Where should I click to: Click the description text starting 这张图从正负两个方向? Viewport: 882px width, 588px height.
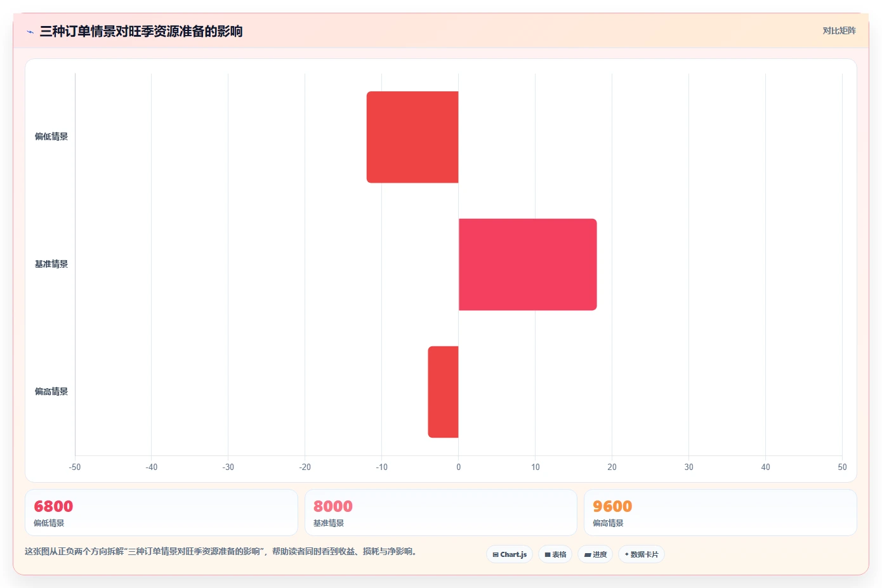(x=222, y=551)
